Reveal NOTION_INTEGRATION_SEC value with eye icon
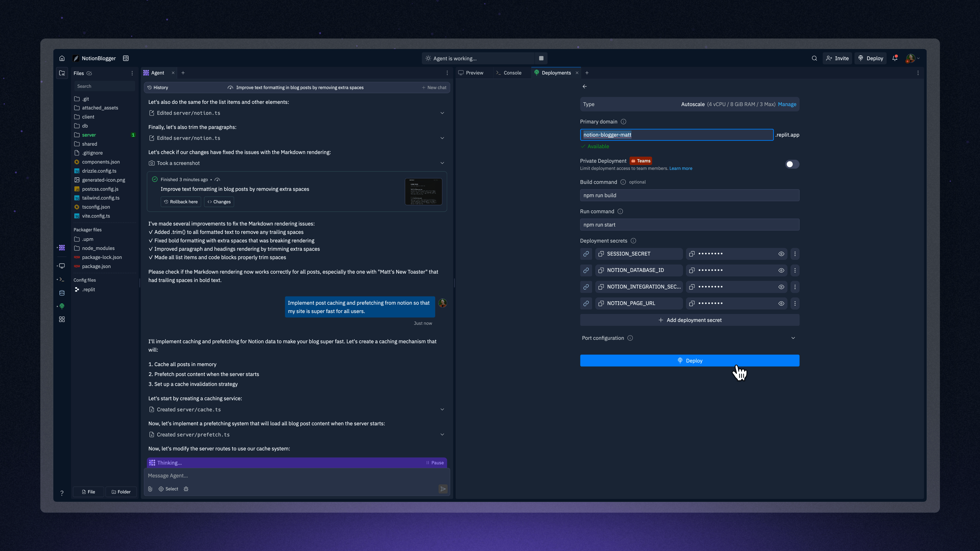This screenshot has height=551, width=980. tap(781, 287)
